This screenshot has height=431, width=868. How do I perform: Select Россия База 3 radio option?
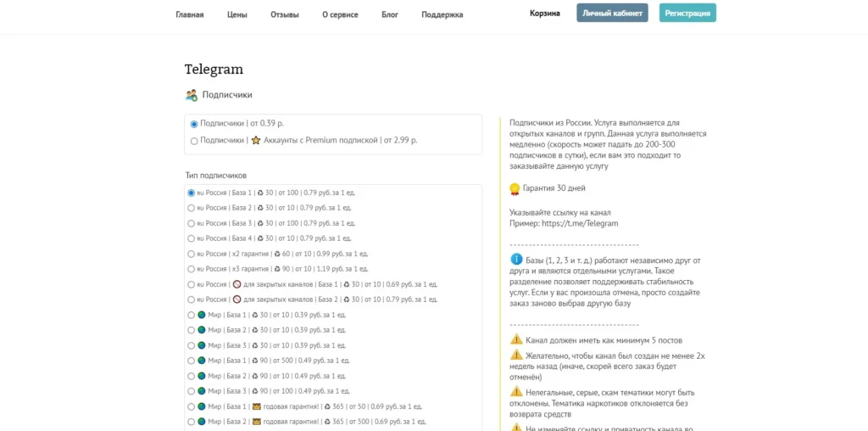(191, 223)
